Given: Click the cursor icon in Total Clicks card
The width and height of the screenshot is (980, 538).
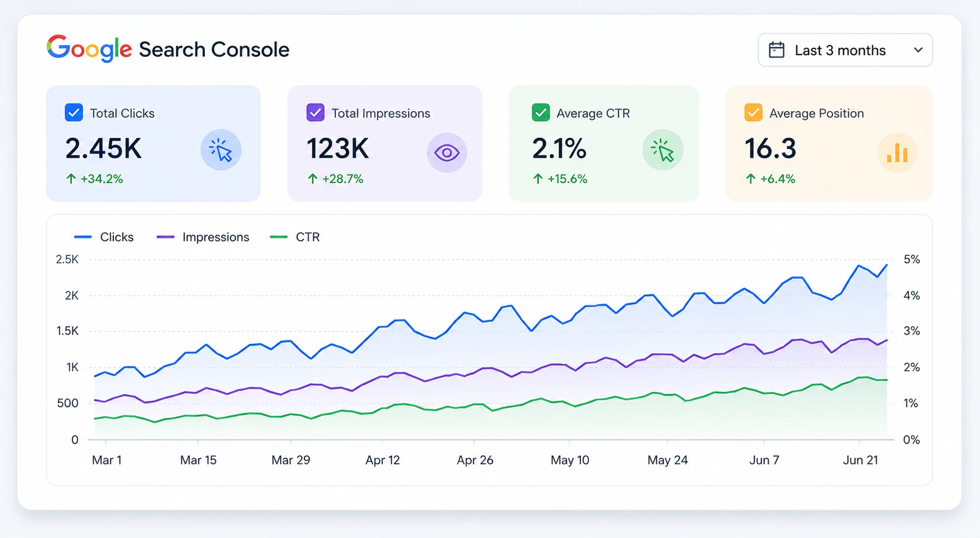Looking at the screenshot, I should 221,150.
